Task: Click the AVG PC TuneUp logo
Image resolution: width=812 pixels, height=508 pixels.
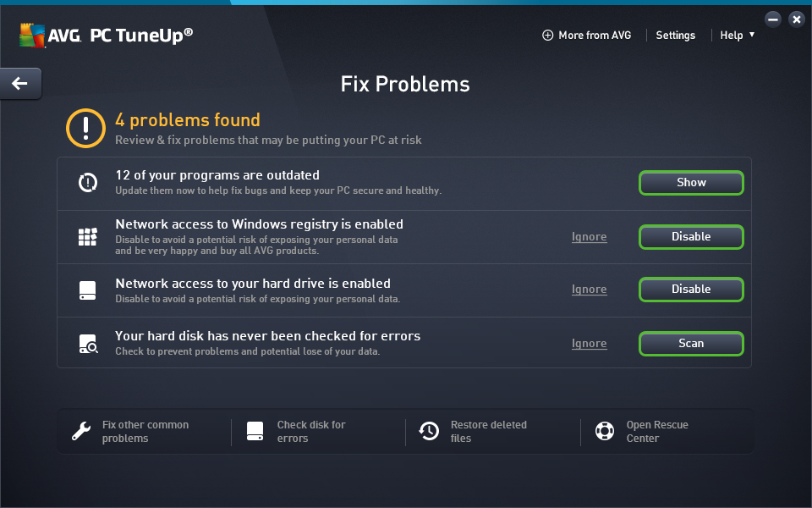Action: click(x=107, y=35)
